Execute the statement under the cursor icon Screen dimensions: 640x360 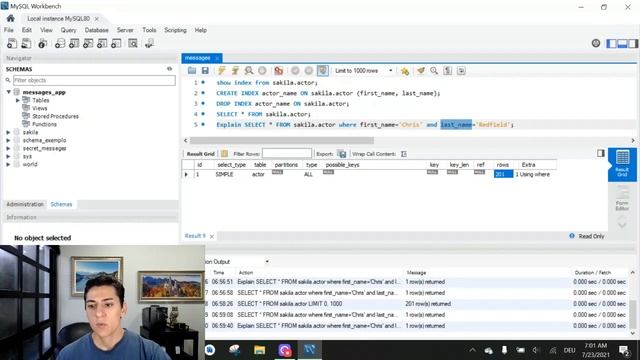(x=235, y=71)
